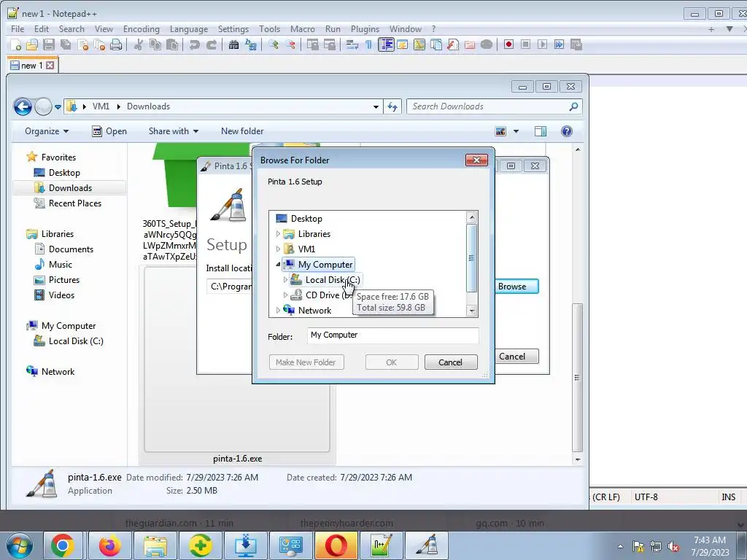The image size is (747, 560).
Task: Select Recent Places in Explorer Favorites
Action: point(75,203)
